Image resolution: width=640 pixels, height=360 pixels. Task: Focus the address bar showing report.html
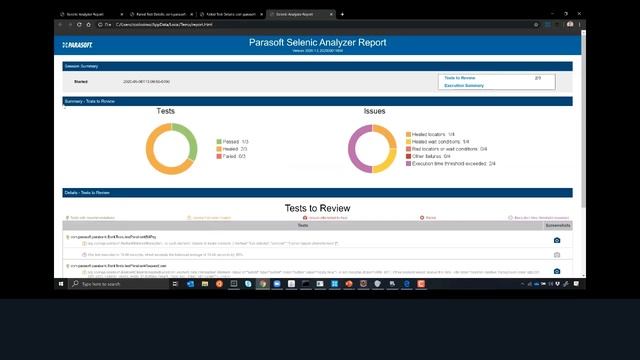(x=318, y=24)
